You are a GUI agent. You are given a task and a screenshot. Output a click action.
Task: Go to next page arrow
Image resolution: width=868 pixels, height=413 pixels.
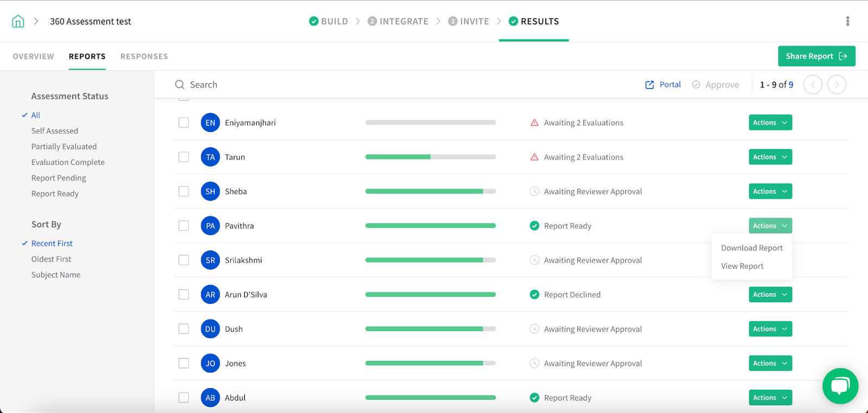[x=837, y=85]
